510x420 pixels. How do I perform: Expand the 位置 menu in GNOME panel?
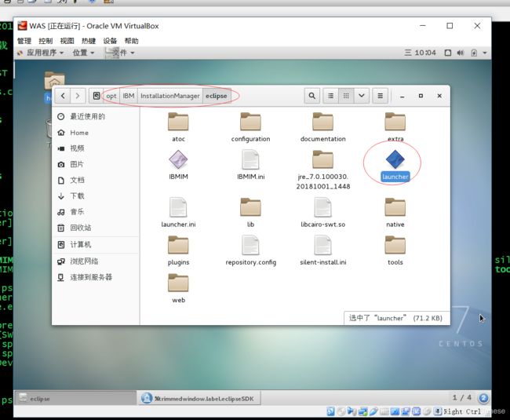[x=83, y=53]
